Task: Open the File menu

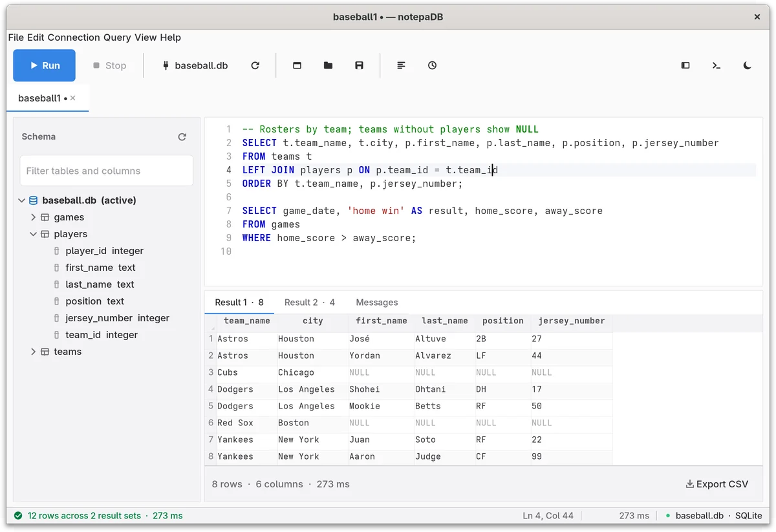Action: 16,37
